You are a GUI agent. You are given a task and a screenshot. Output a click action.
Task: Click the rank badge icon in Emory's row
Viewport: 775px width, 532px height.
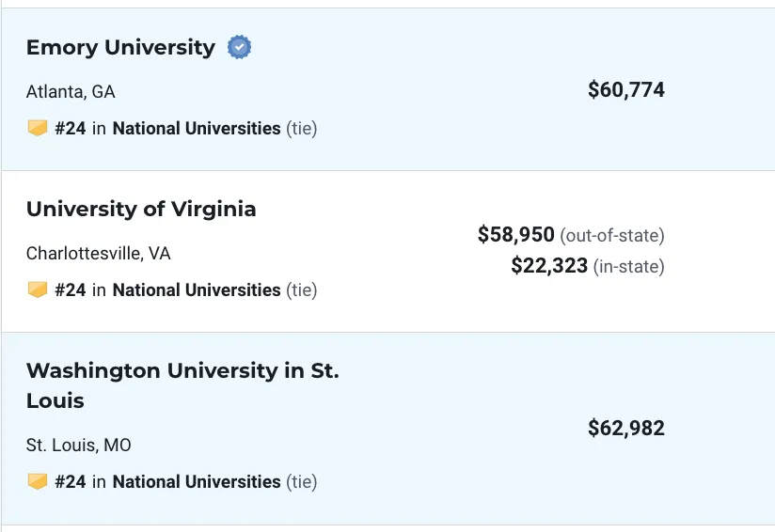pyautogui.click(x=37, y=128)
